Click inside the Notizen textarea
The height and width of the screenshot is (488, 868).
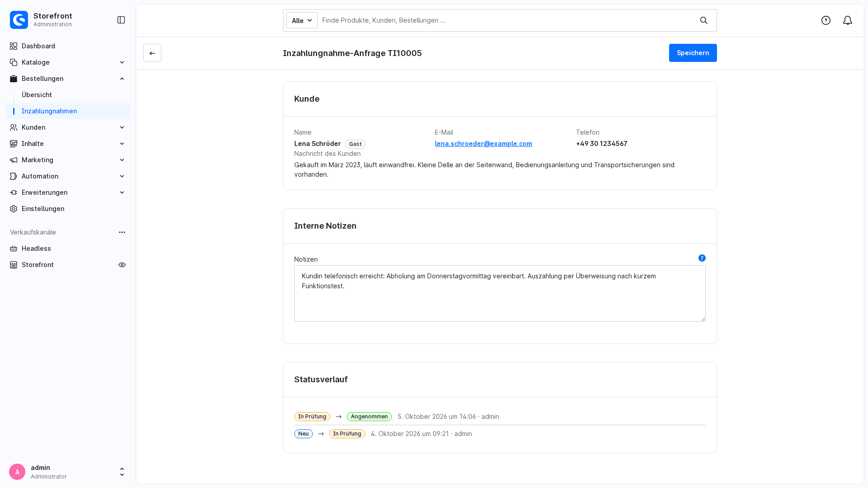point(500,294)
